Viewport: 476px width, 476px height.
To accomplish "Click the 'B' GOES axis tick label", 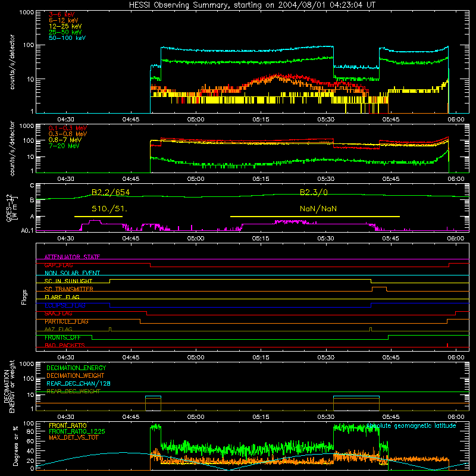I will tap(32, 200).
